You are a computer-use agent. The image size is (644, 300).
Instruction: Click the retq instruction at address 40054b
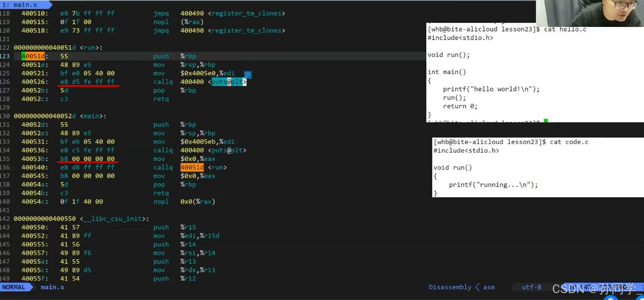pos(161,193)
